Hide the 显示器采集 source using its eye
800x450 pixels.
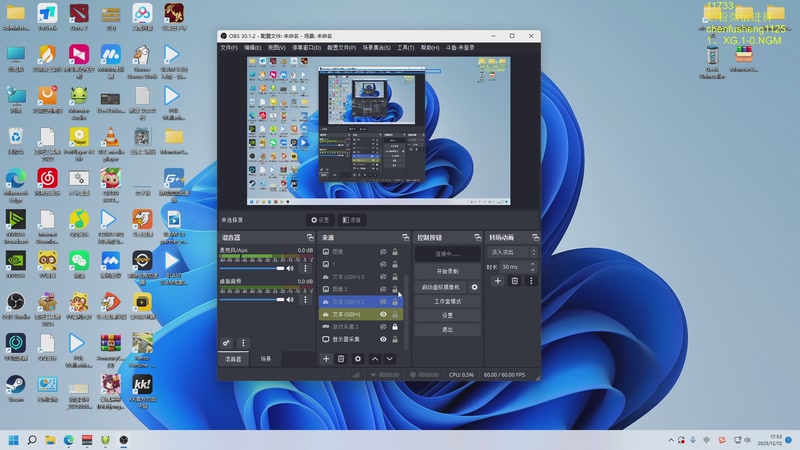383,340
